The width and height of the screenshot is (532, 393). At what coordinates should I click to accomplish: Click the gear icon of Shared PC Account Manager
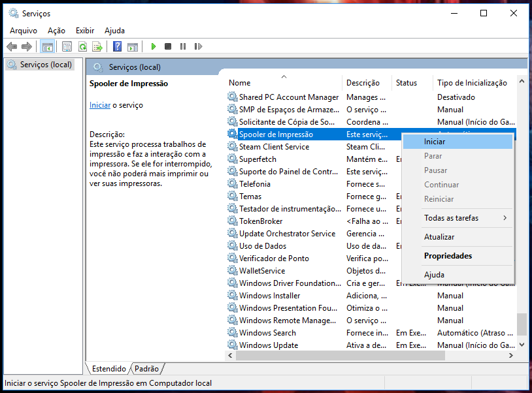click(x=233, y=97)
